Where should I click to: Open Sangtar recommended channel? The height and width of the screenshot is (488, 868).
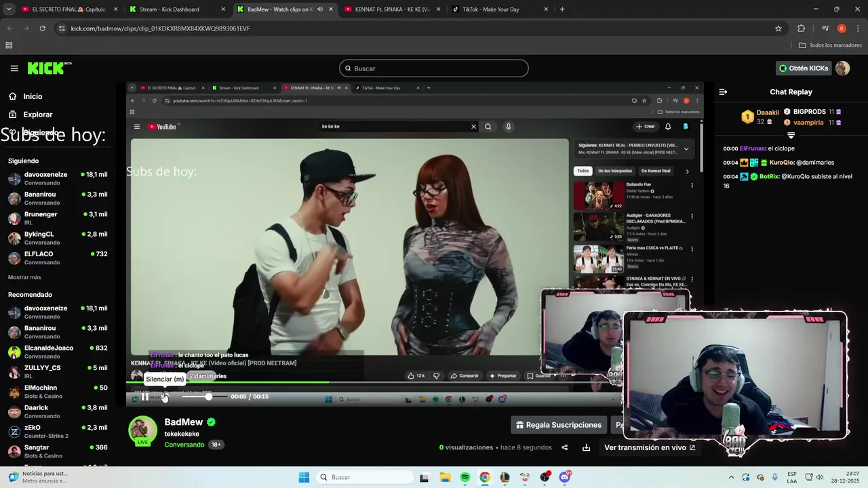click(x=58, y=451)
